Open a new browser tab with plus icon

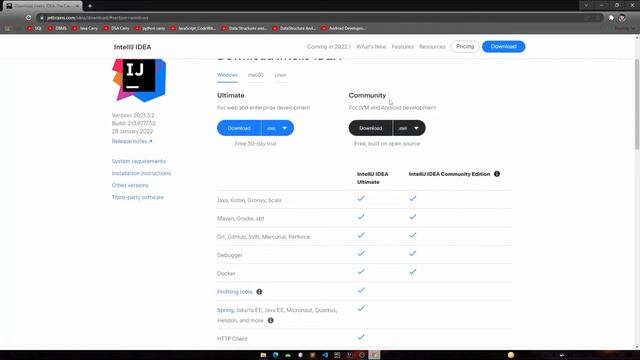click(x=90, y=6)
